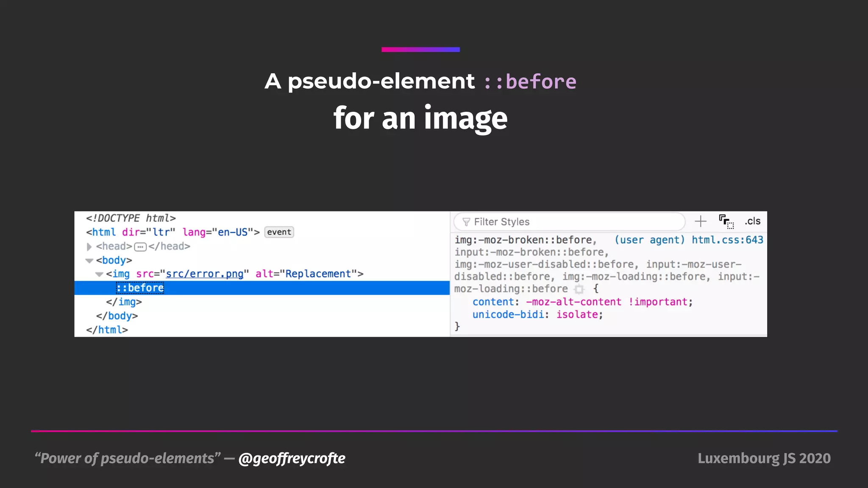Select the closing </body> tag
The height and width of the screenshot is (488, 868).
[117, 316]
